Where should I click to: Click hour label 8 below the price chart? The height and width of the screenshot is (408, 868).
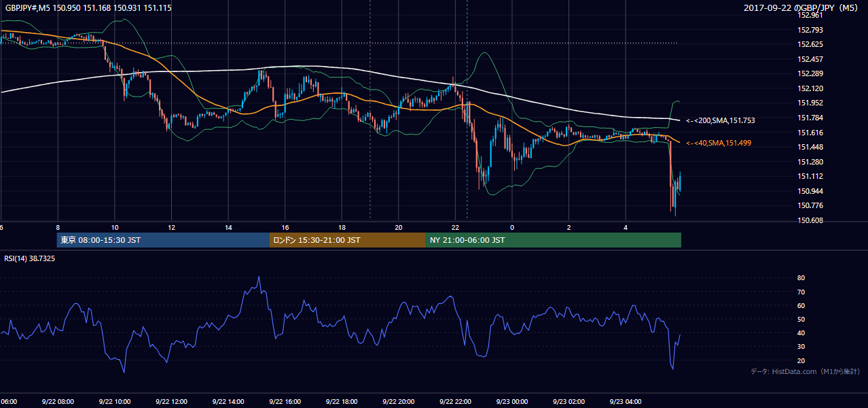click(x=58, y=228)
